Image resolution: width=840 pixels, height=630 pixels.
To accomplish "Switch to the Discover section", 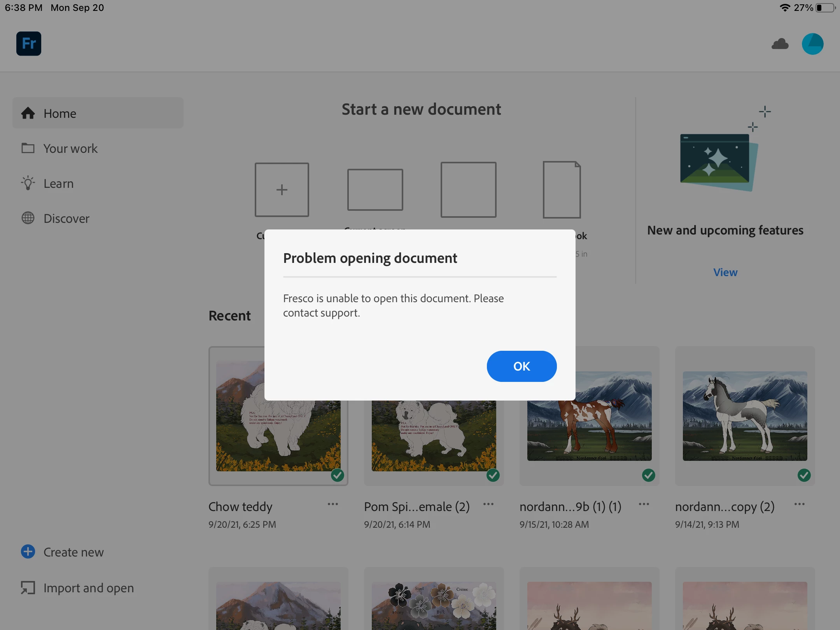I will 66,218.
